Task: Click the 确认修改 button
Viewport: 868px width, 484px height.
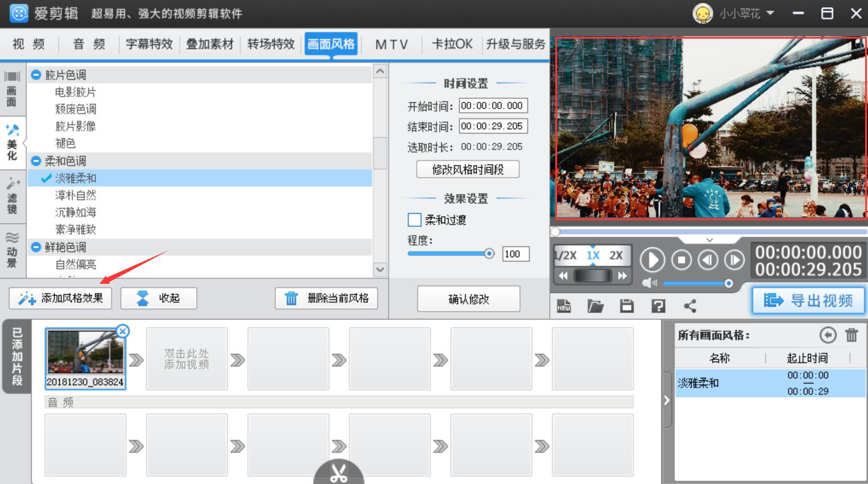Action: [x=468, y=299]
